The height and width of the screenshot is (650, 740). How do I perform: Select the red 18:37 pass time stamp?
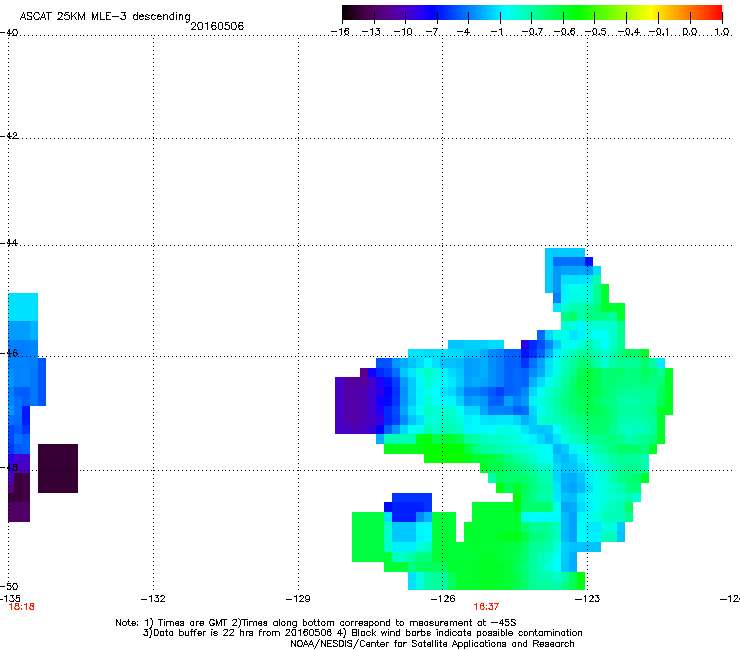click(486, 607)
